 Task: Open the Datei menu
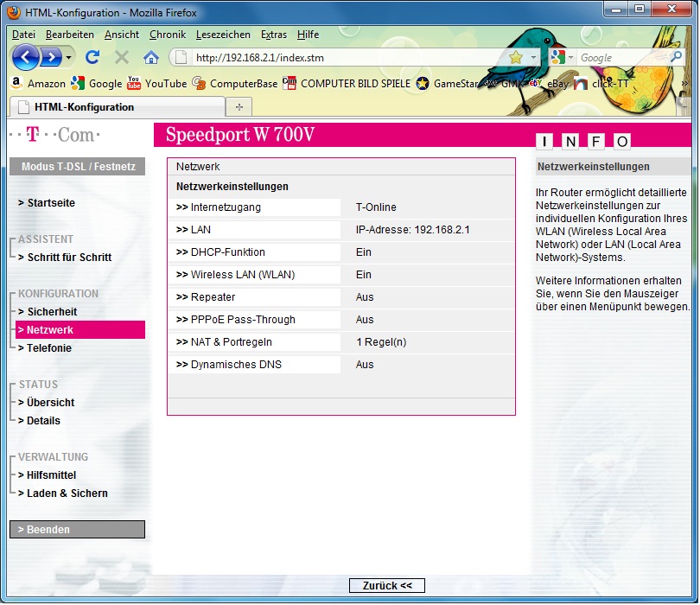pos(23,35)
